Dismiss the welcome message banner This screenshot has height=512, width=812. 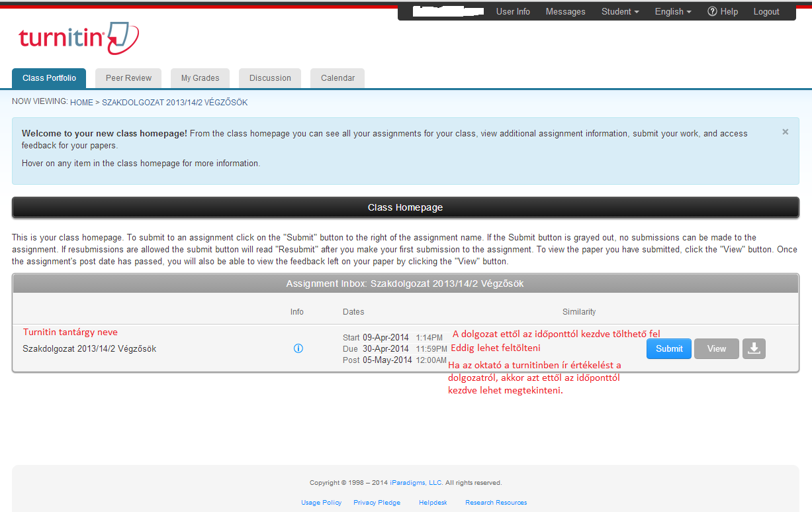(x=785, y=132)
